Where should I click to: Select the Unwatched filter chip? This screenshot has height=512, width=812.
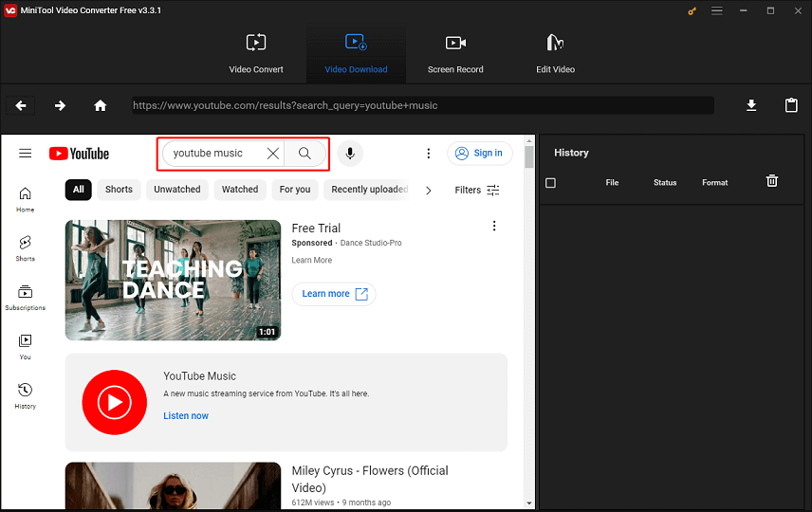point(177,190)
